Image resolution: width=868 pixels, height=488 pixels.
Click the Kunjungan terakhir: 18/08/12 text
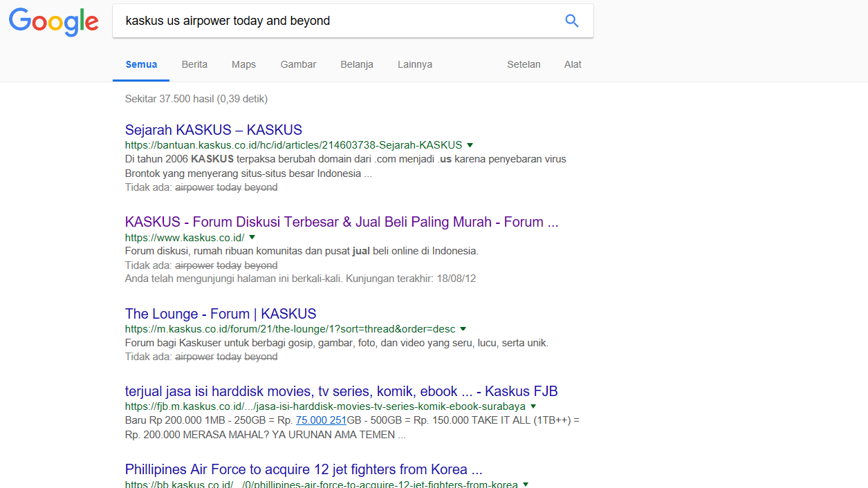[x=411, y=279]
